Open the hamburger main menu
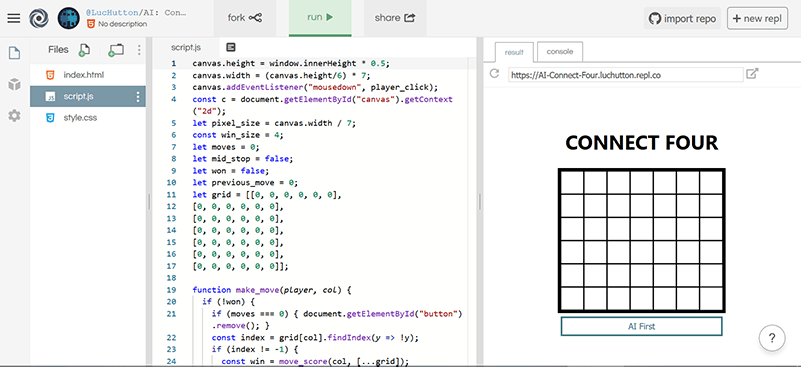The width and height of the screenshot is (801, 367). pos(14,18)
